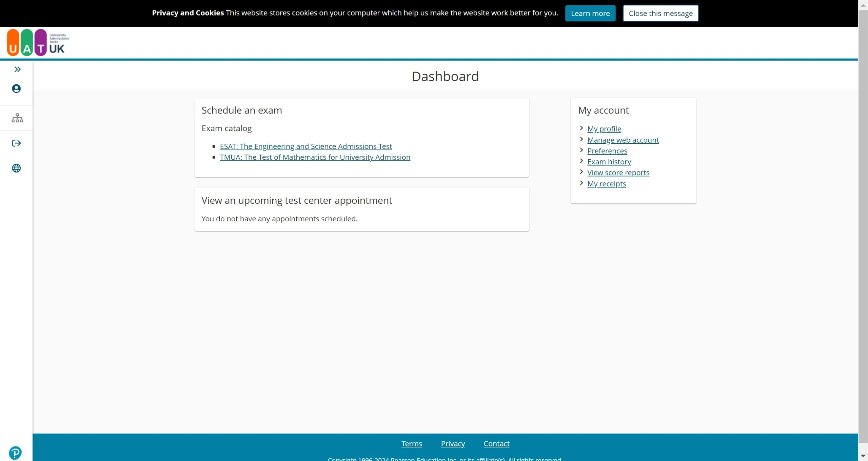
Task: Click chevron beside Manage web account
Action: tap(581, 139)
